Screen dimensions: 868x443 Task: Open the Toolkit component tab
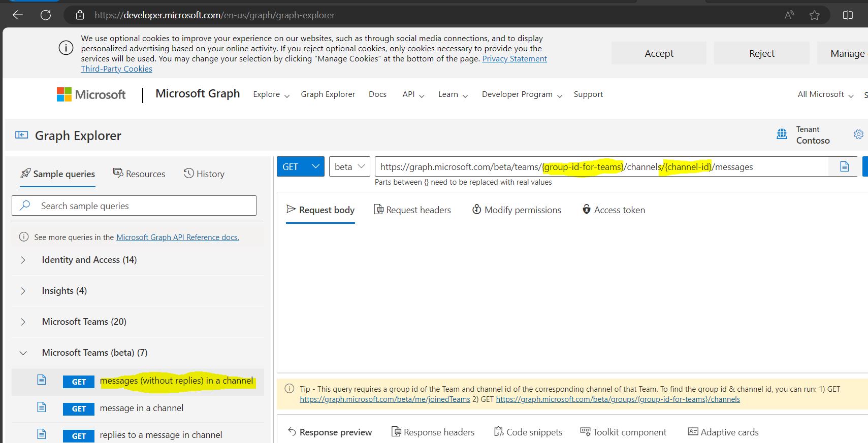623,432
